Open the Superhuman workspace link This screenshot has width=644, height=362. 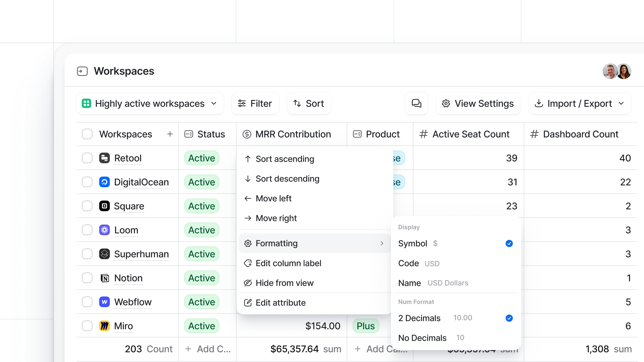pos(141,254)
